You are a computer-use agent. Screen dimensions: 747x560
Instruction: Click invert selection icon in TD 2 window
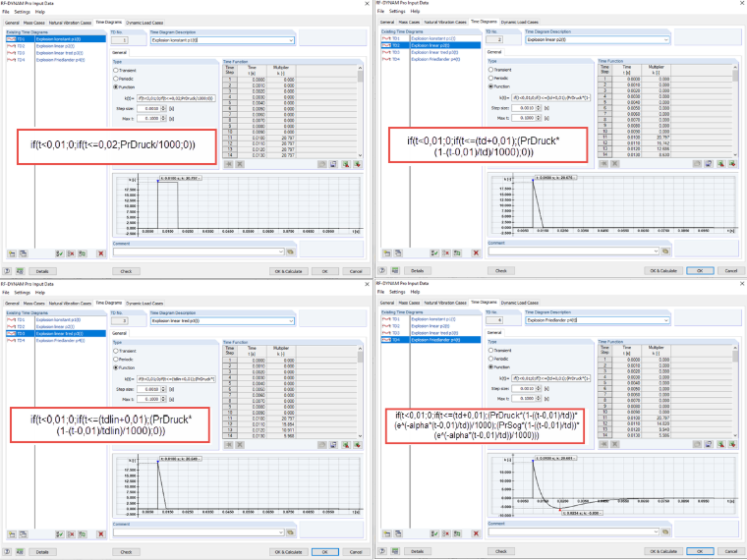click(457, 253)
